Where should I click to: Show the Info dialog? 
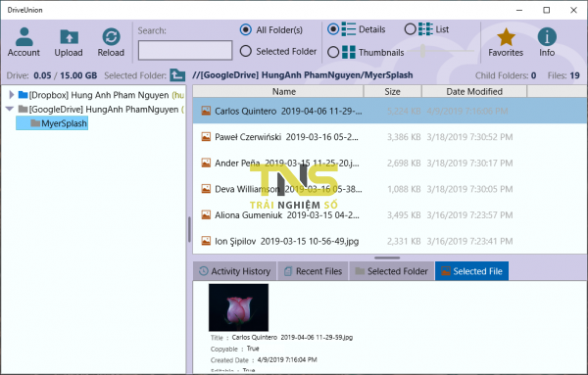tap(547, 42)
